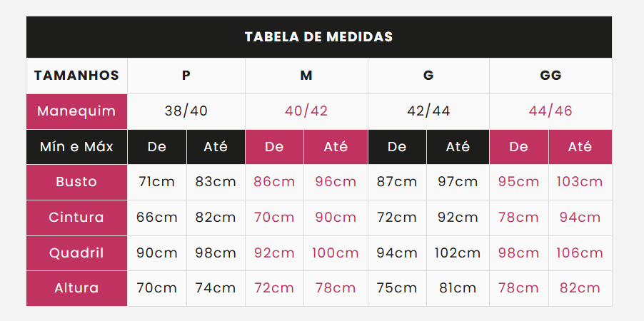Click the Manequim row label
Screen dimensions: 644x321
[x=77, y=111]
